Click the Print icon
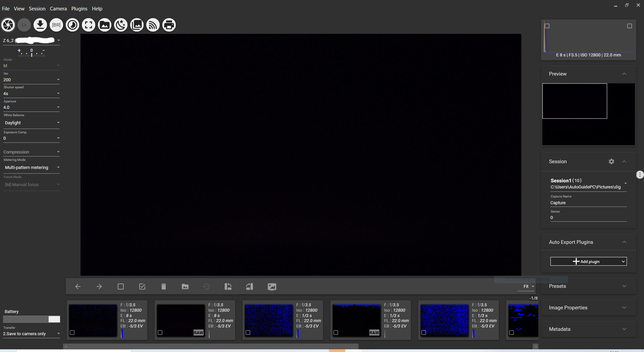This screenshot has height=352, width=644. point(169,25)
